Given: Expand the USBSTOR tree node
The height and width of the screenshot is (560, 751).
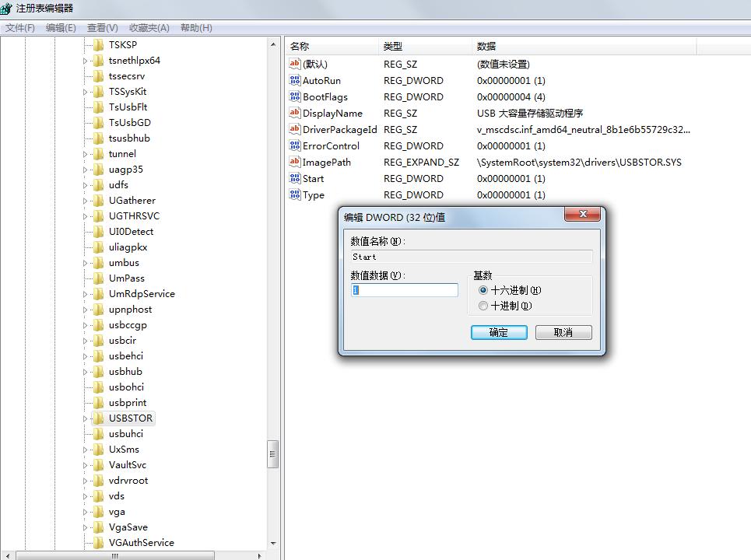Looking at the screenshot, I should point(86,418).
